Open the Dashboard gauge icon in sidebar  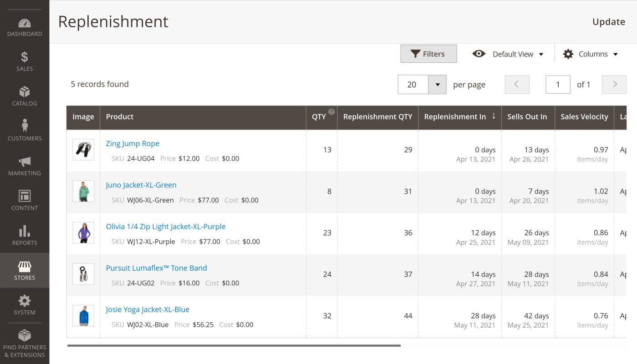[25, 23]
